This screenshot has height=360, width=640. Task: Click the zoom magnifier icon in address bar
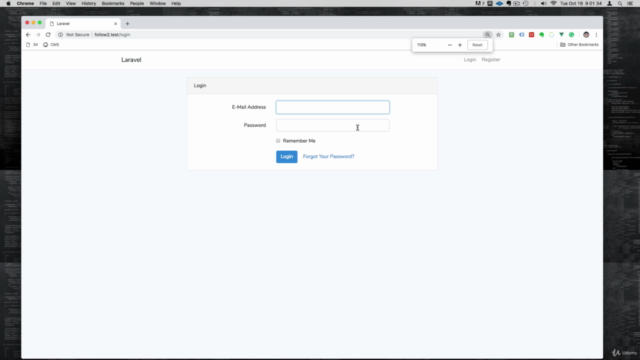pos(487,35)
